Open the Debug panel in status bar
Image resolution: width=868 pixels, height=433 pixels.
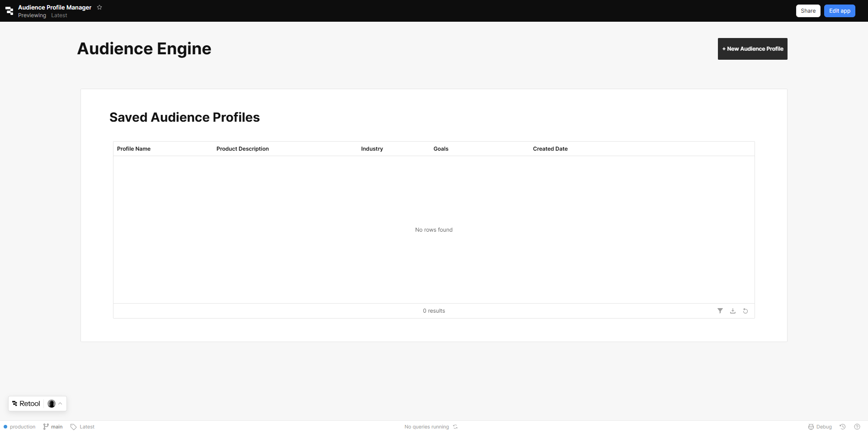coord(820,427)
